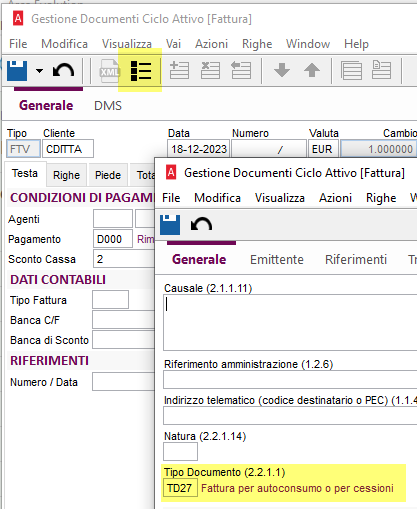Click the Natura input field

coord(180,451)
